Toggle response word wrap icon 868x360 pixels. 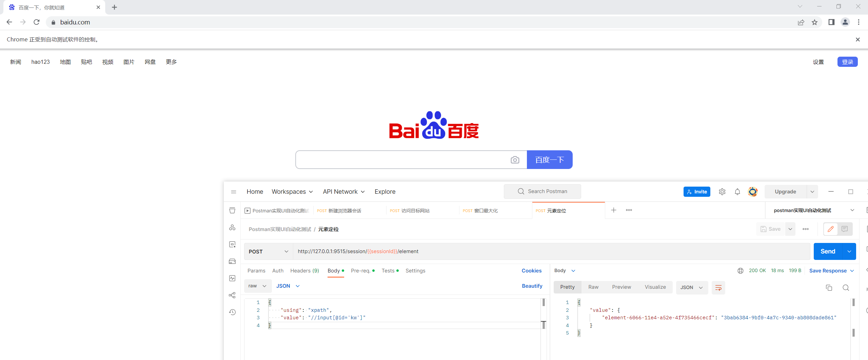click(x=718, y=288)
